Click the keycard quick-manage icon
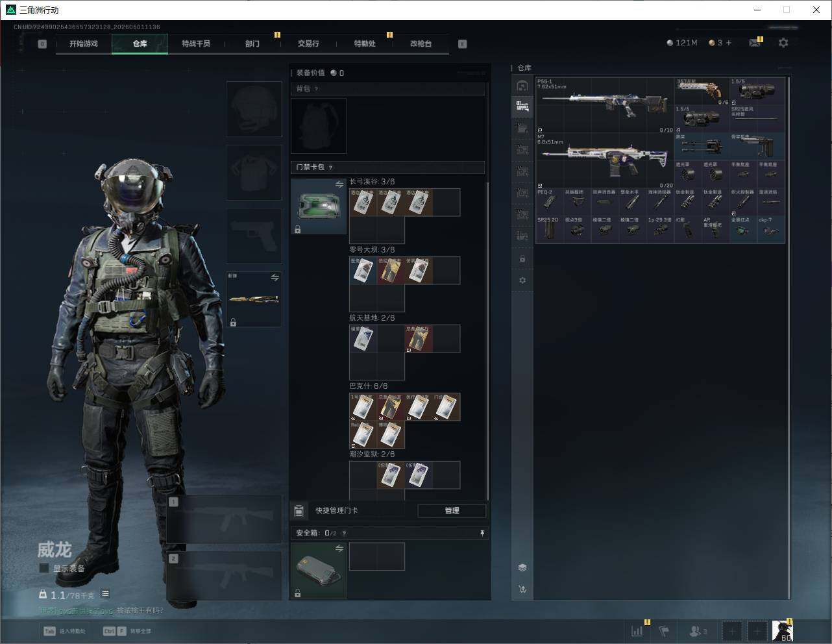832x644 pixels. [299, 511]
